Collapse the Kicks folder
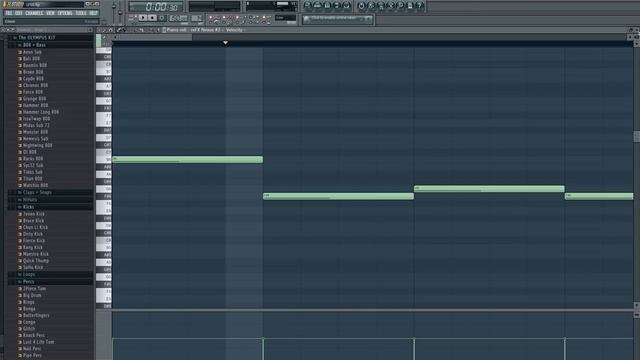Screen dimensions: 640x360 pos(51,207)
